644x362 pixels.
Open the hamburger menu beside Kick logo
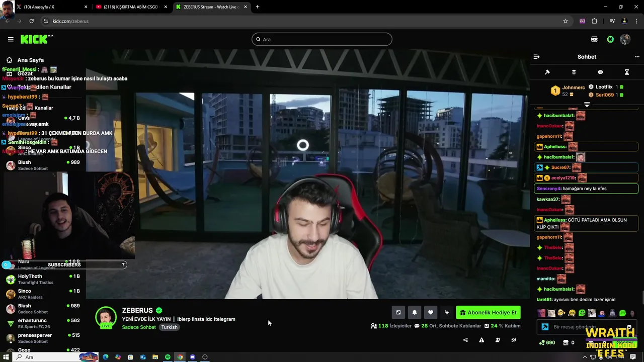tap(11, 39)
